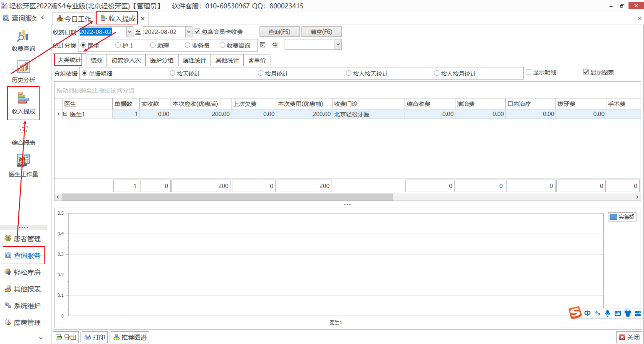The image size is (644, 344).
Task: Toggle punctuation mode in Sogou toolbar
Action: (x=597, y=314)
